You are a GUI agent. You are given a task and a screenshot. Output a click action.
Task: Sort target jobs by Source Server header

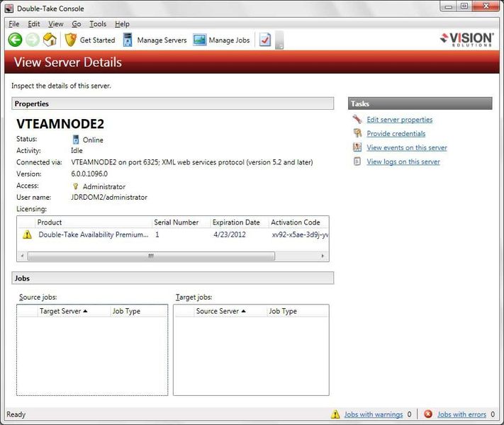[x=230, y=311]
